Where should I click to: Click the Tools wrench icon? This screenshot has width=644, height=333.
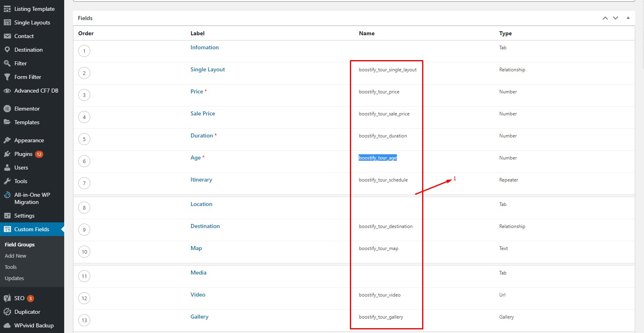(7, 181)
